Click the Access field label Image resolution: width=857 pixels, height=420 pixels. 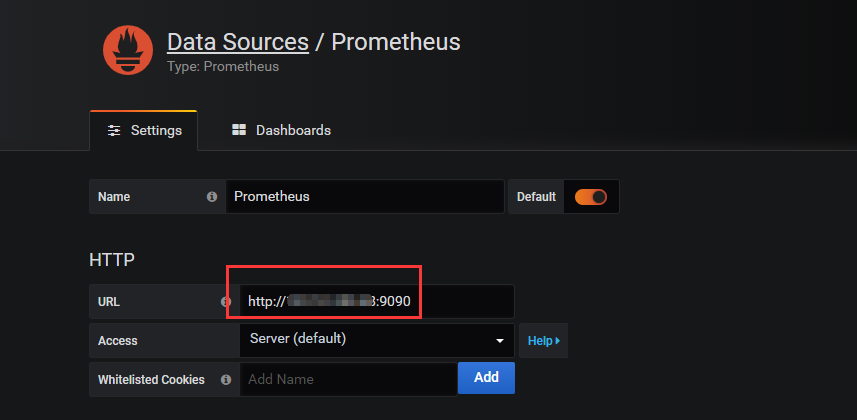coord(118,341)
